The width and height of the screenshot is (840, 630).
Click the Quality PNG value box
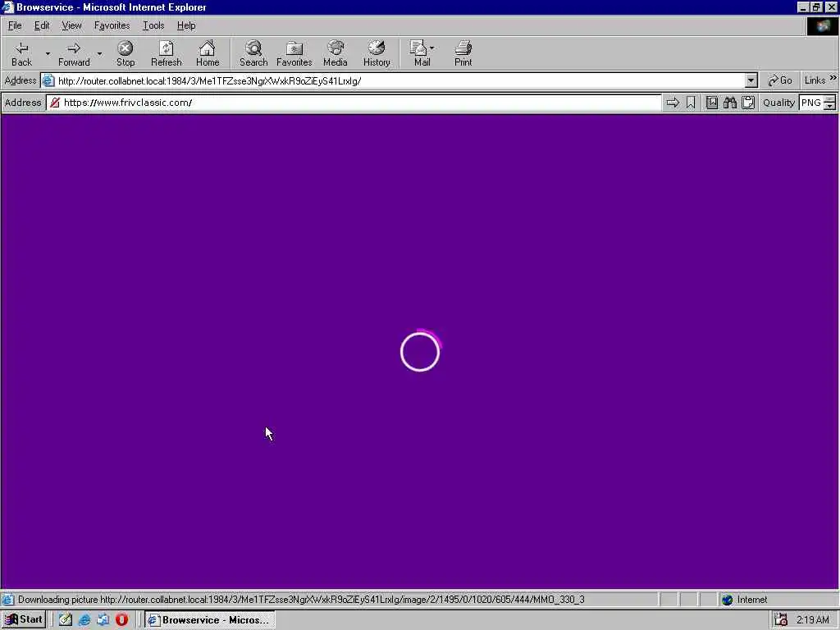(x=811, y=103)
